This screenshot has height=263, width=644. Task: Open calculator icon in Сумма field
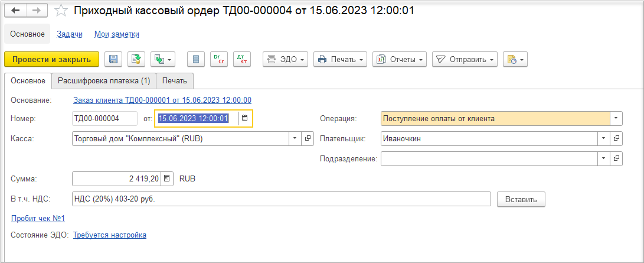167,178
